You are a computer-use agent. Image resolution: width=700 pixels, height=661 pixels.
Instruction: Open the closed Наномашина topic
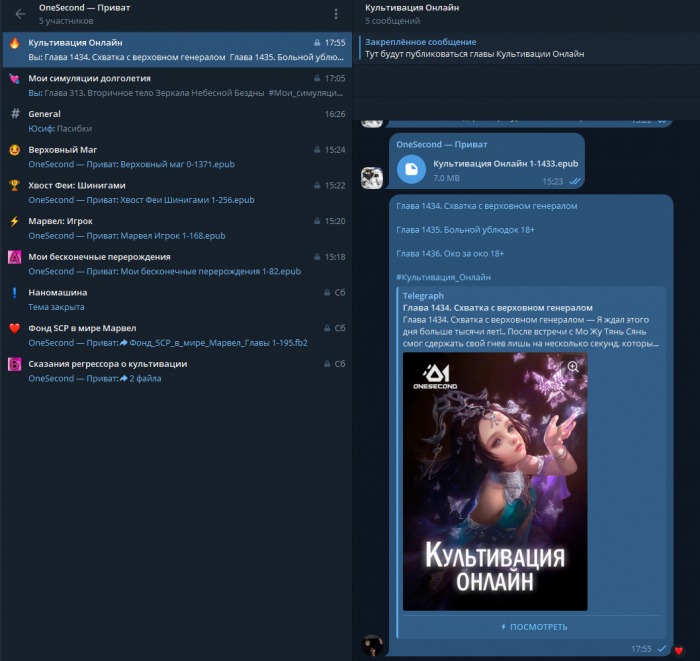177,299
